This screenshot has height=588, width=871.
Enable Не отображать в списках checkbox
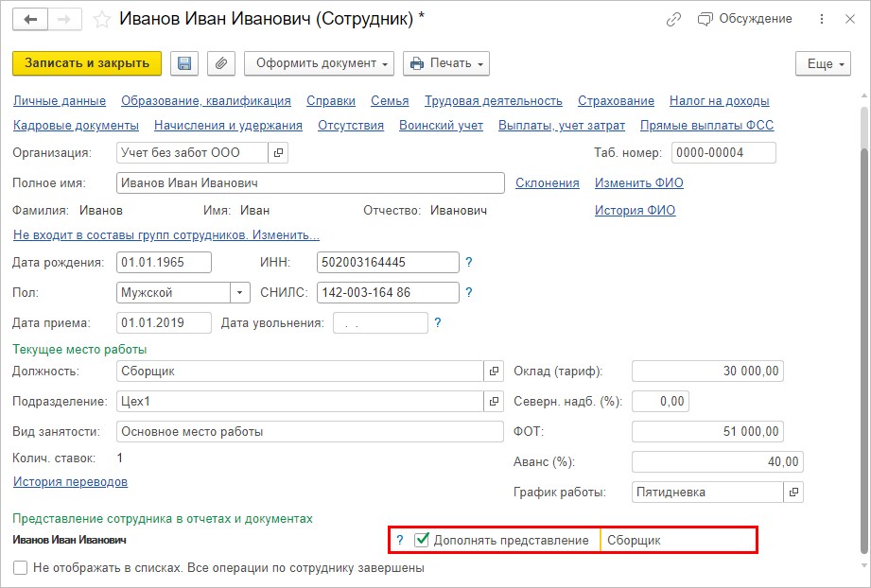[x=20, y=567]
